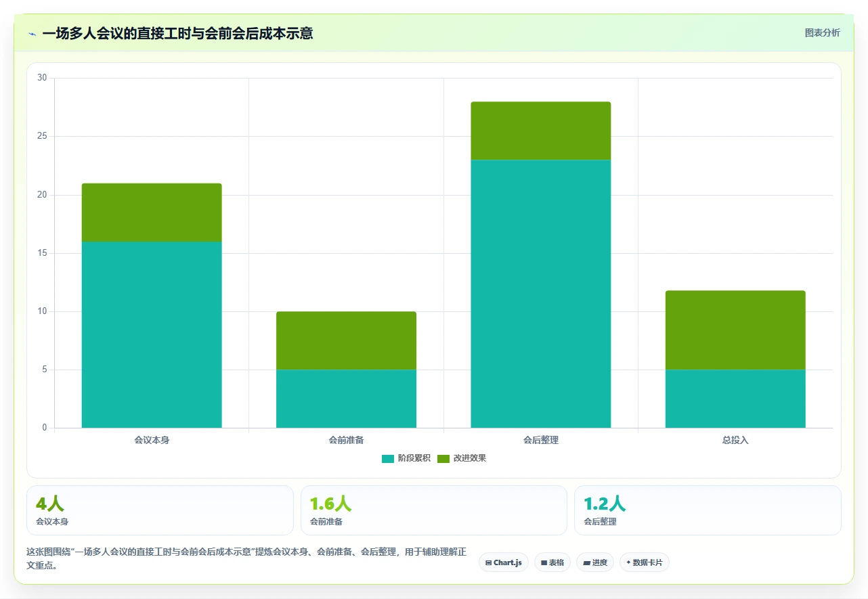Click the 表格 tag chip

[x=552, y=562]
